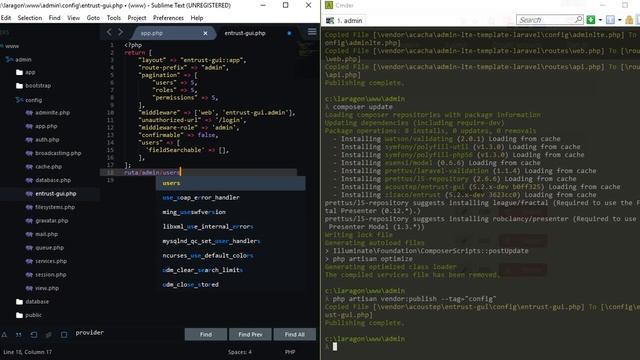Toggle wrap search option in find panel
640x360 pixels.
[x=34, y=335]
